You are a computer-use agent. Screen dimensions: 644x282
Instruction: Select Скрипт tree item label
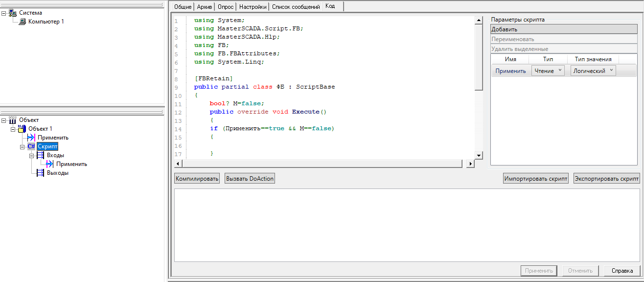(47, 146)
